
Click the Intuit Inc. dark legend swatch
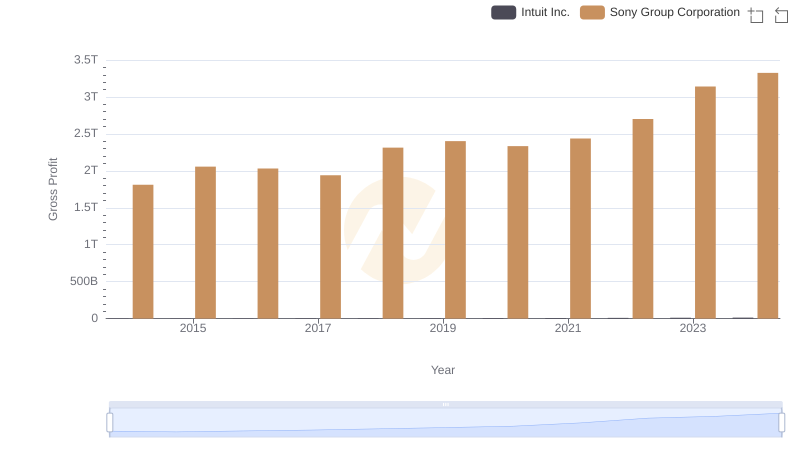[x=504, y=12]
